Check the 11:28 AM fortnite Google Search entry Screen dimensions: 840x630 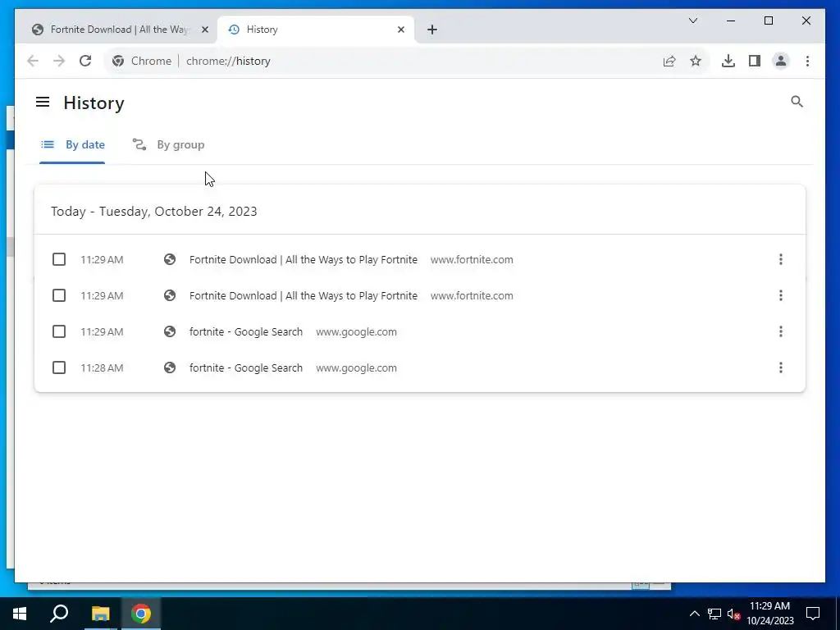[x=59, y=368]
